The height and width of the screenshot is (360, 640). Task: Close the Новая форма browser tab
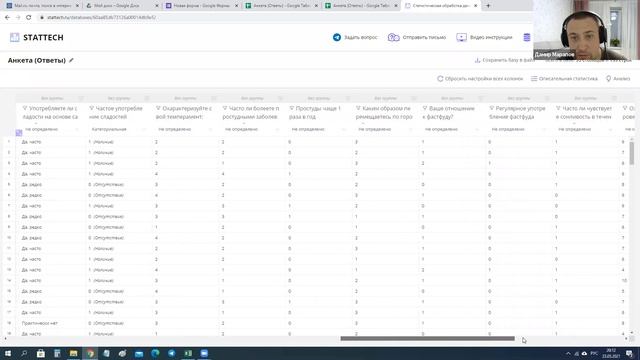click(236, 6)
